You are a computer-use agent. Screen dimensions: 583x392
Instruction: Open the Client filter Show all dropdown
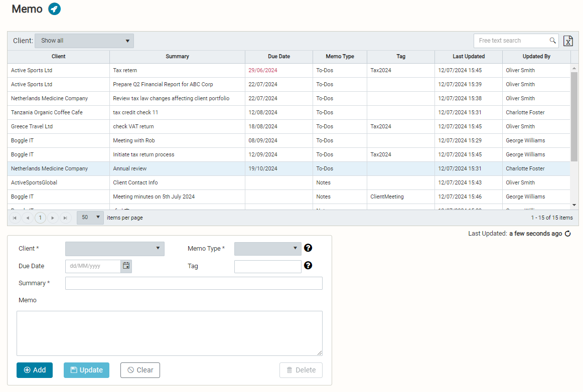tap(84, 41)
